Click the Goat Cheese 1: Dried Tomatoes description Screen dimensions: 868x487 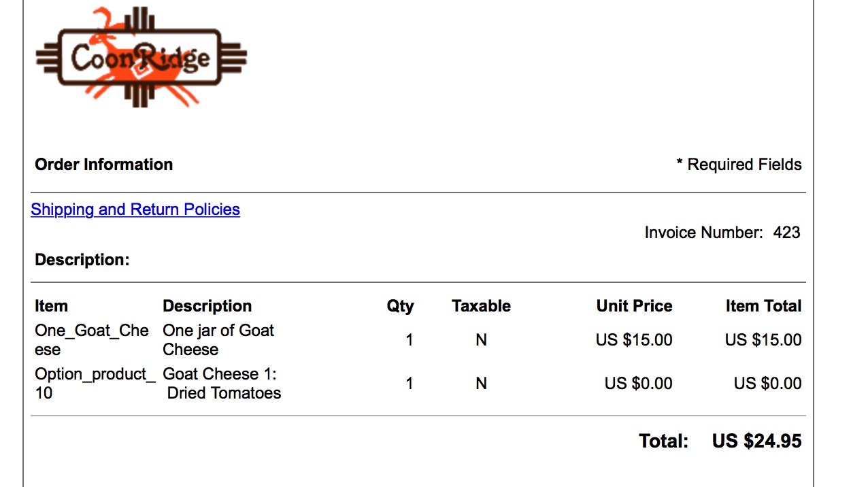click(x=222, y=384)
